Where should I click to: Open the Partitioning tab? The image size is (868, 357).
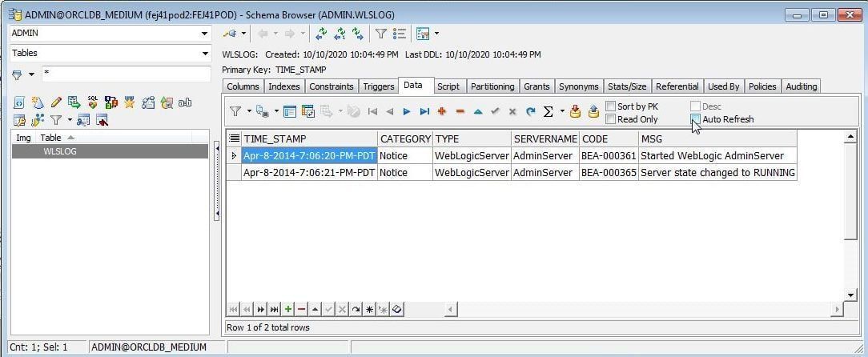pyautogui.click(x=492, y=86)
